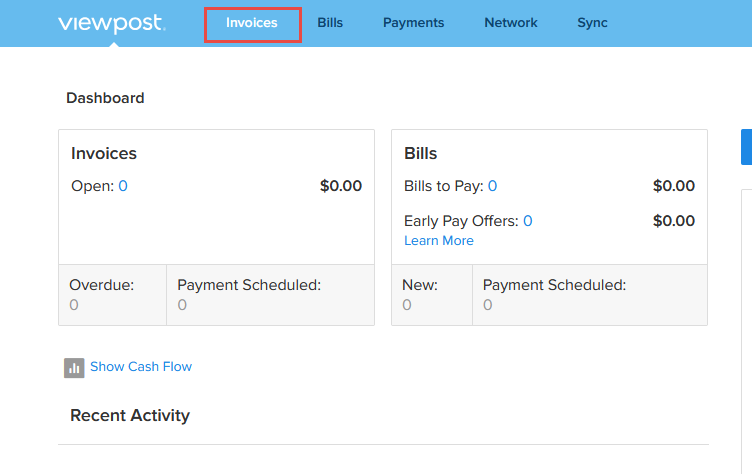Click the Show Cash Flow chart icon
752x474 pixels.
[74, 368]
